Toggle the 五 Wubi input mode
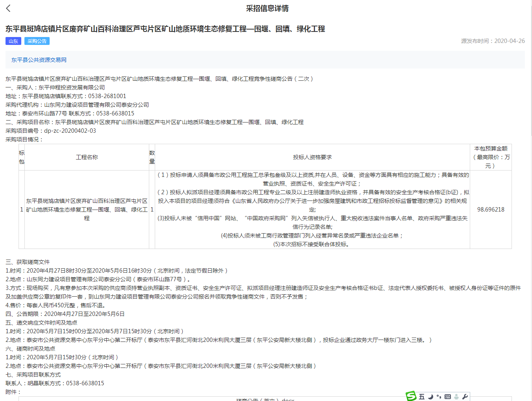 (x=422, y=397)
